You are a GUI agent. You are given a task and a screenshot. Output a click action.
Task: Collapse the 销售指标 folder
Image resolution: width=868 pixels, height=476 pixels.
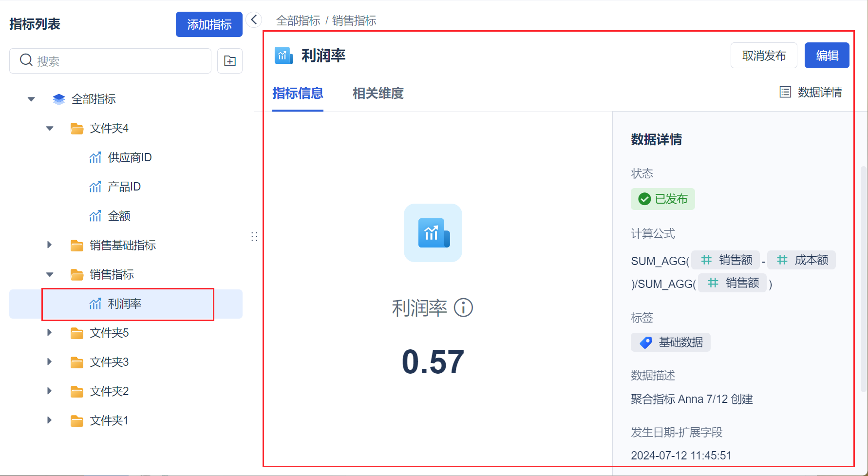[50, 275]
